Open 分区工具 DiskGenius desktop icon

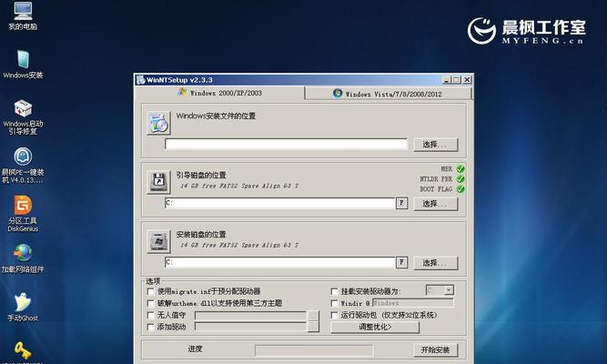[x=23, y=214]
